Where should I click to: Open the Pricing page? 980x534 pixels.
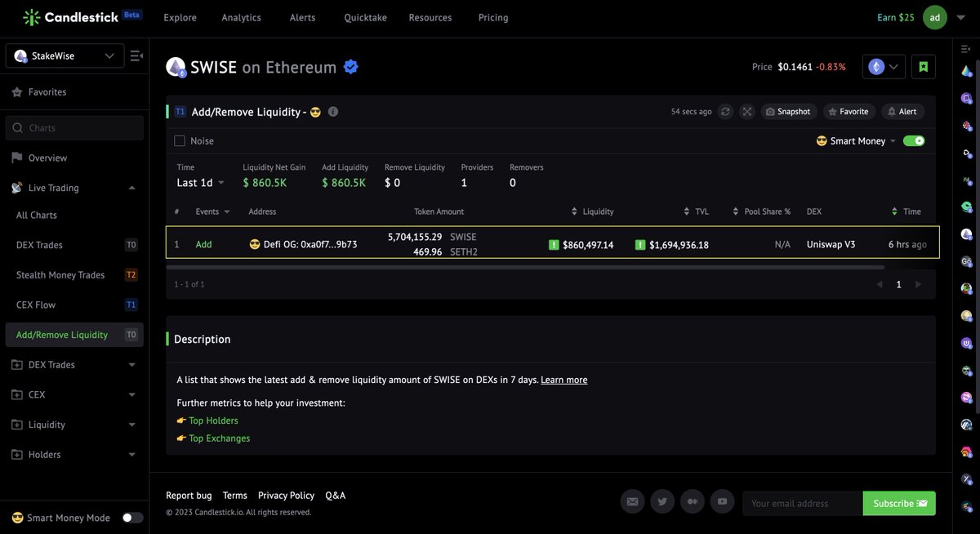click(x=493, y=17)
